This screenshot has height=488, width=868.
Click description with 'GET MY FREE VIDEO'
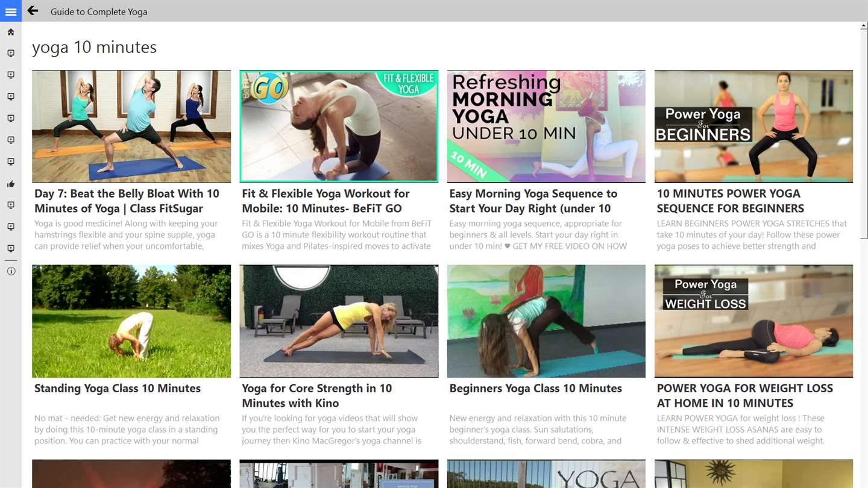(x=538, y=235)
